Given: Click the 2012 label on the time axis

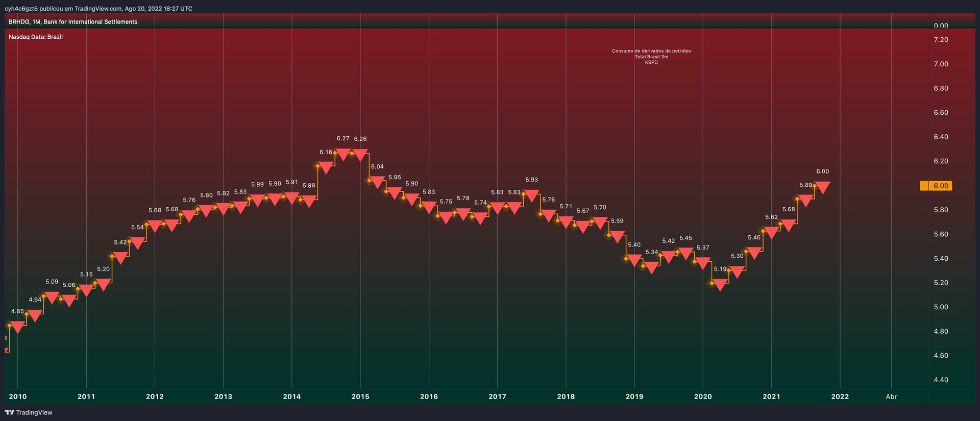Looking at the screenshot, I should pos(155,397).
